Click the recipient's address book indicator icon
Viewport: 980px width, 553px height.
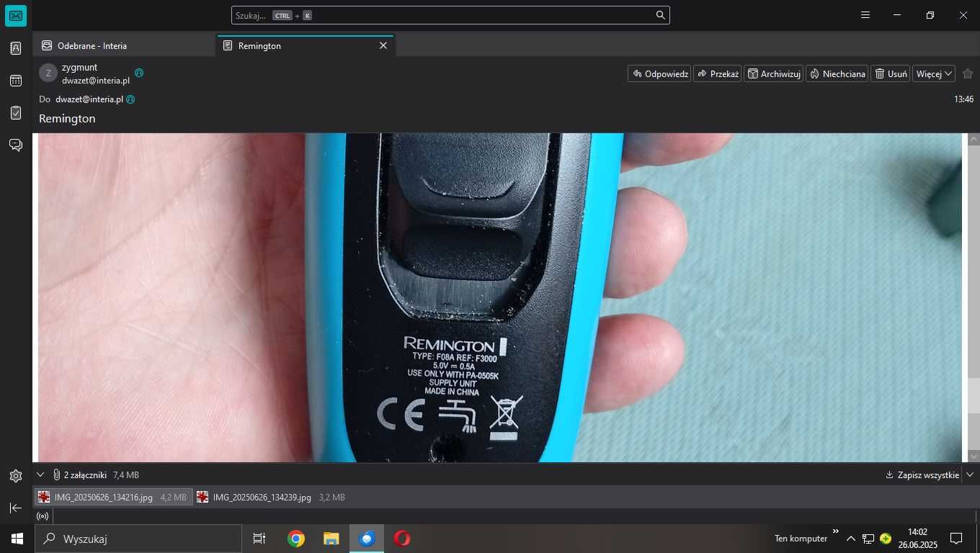pyautogui.click(x=131, y=99)
